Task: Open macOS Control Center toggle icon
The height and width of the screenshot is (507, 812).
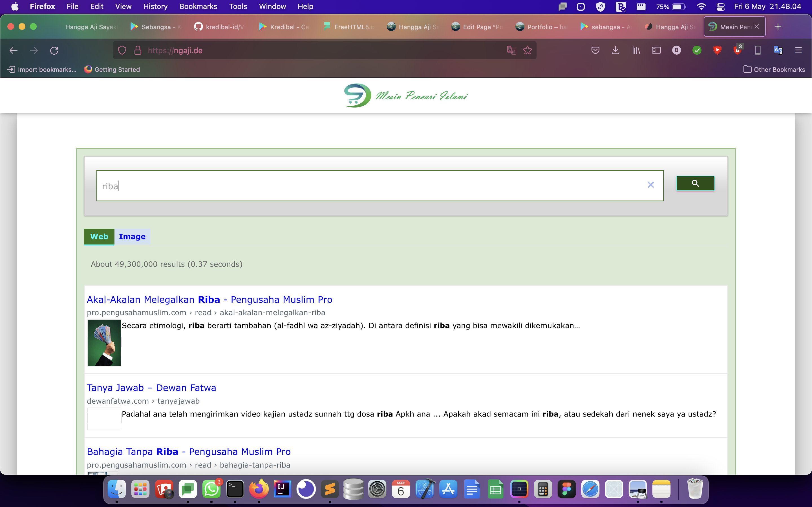Action: point(720,7)
